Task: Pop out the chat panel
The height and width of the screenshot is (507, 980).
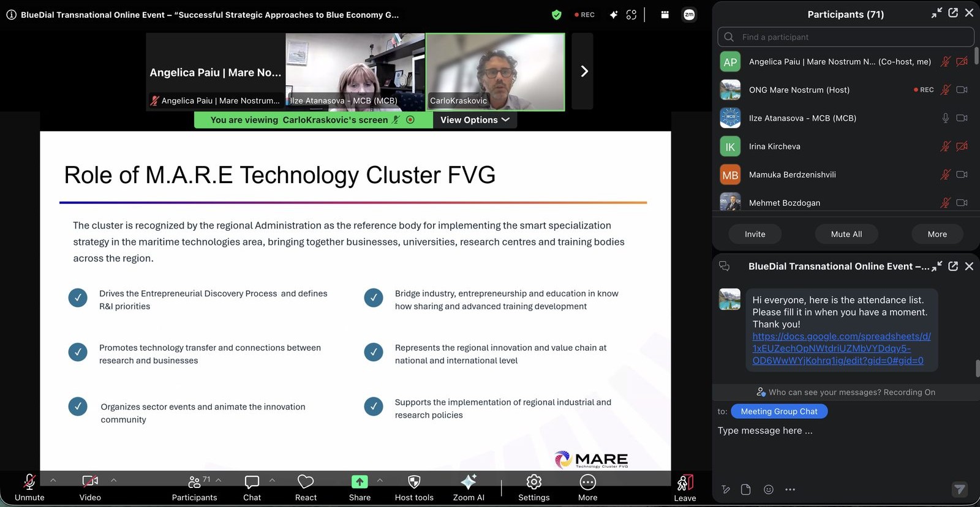Action: (953, 266)
